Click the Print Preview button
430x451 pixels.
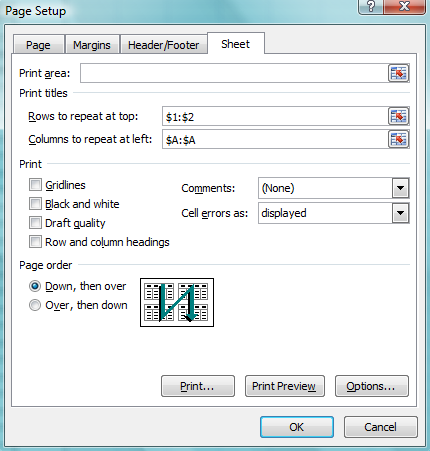[x=285, y=386]
